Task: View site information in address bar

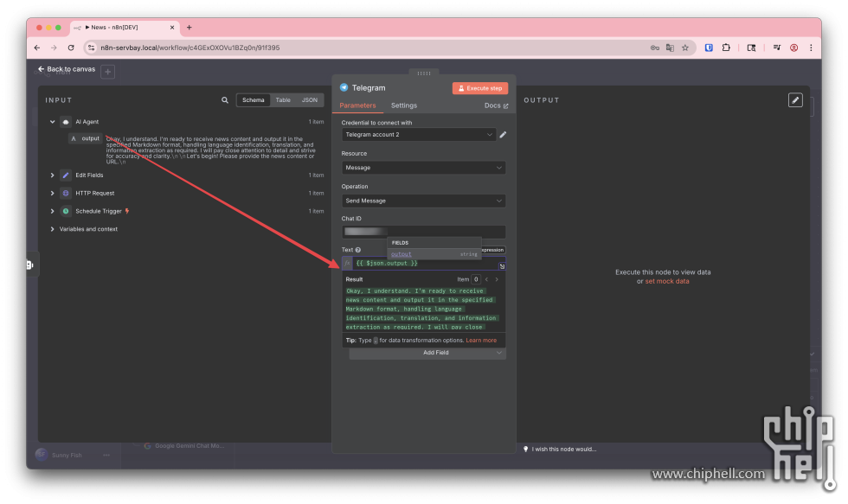Action: pos(92,48)
